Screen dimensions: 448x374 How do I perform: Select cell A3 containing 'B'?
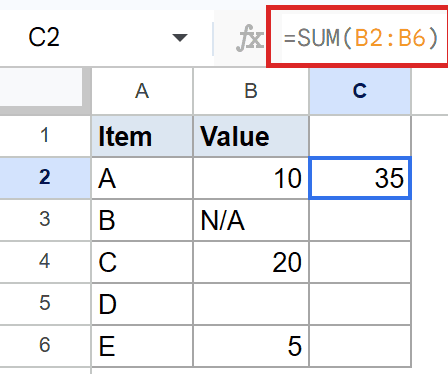142,220
